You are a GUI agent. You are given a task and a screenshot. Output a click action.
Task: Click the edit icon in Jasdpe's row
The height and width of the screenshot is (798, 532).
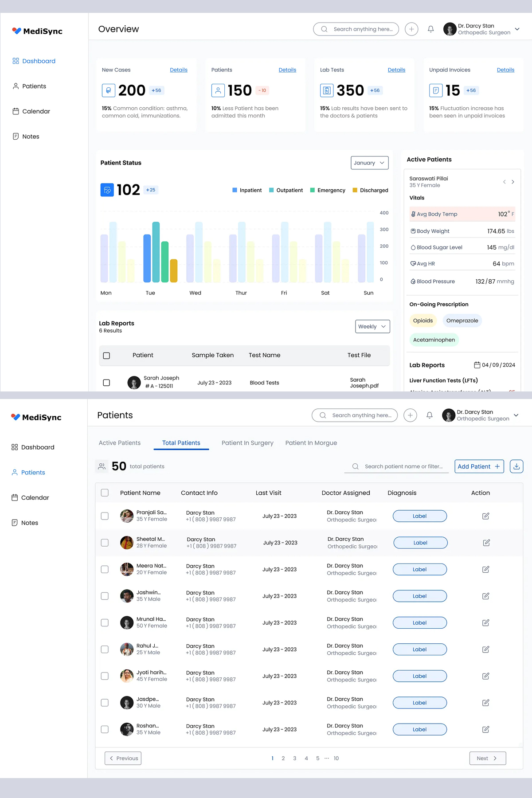click(486, 703)
